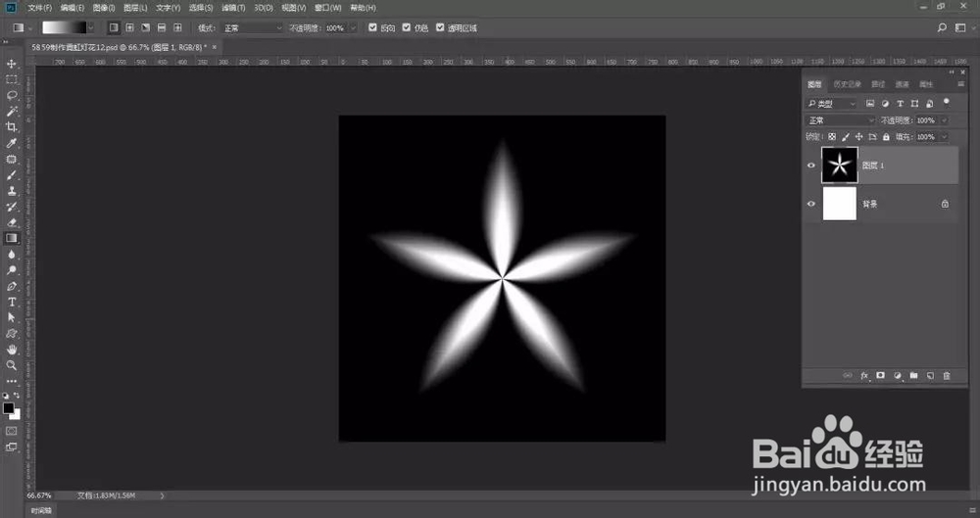Open layer filter 类型 dropdown
Screen dimensions: 980x518
tap(831, 104)
